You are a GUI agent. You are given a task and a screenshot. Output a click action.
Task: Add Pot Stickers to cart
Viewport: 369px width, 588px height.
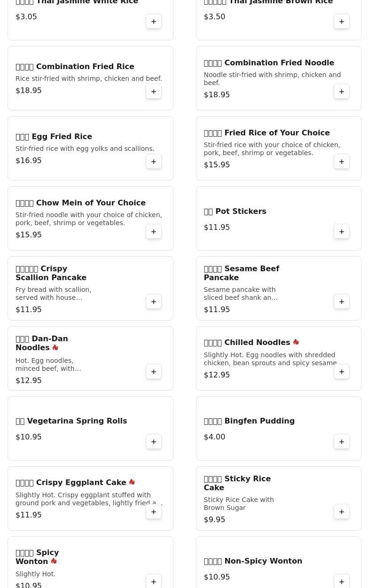[342, 232]
